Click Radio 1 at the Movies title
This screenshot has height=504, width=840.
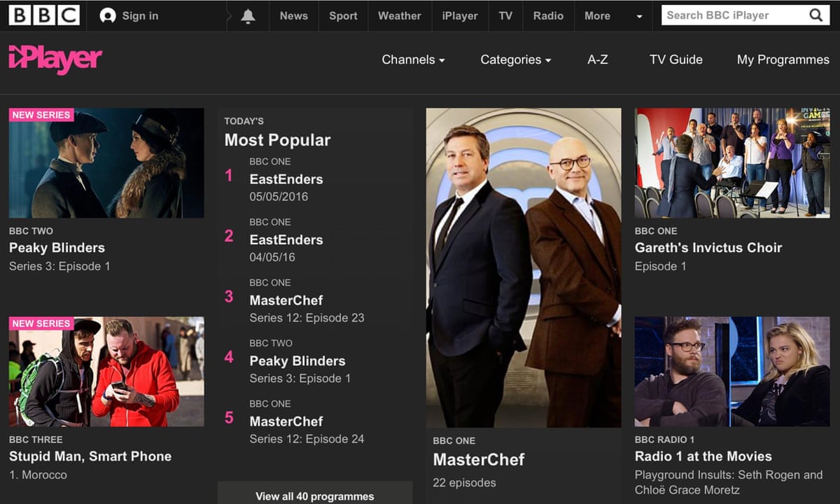click(703, 456)
